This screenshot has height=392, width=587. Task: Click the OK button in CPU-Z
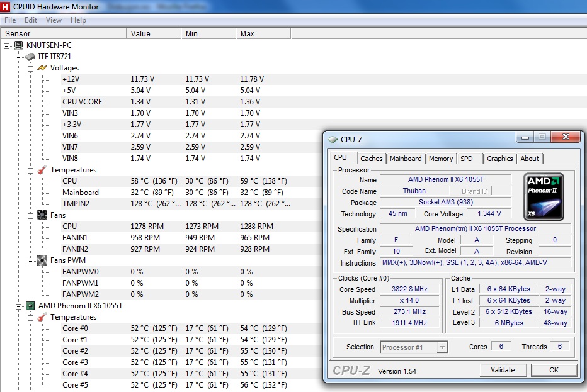(x=554, y=370)
